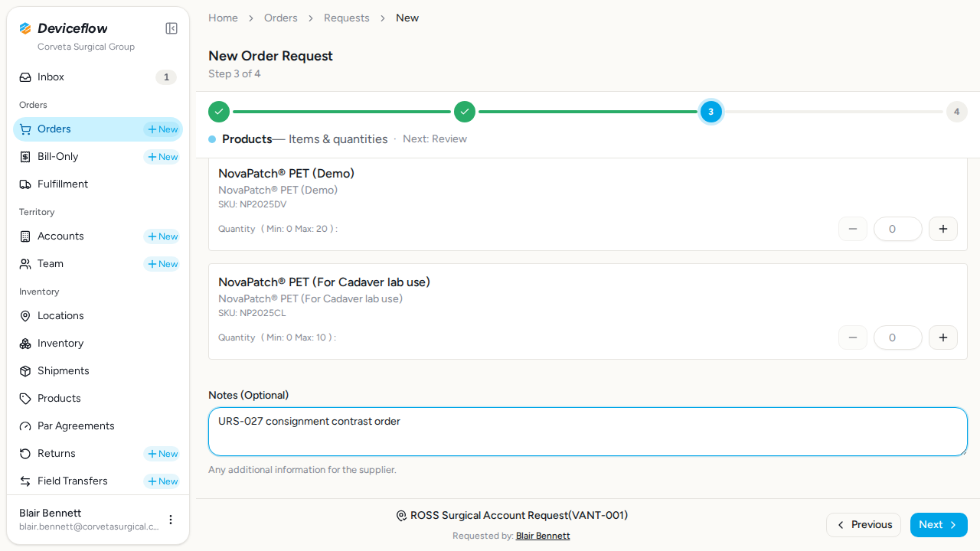Increase Cadaver lab use quantity

[x=943, y=337]
